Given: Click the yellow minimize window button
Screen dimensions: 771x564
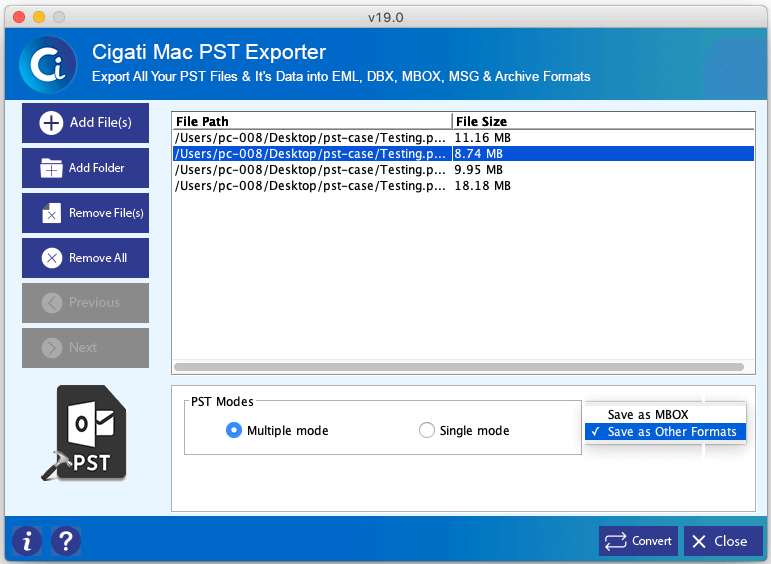Looking at the screenshot, I should click(39, 17).
